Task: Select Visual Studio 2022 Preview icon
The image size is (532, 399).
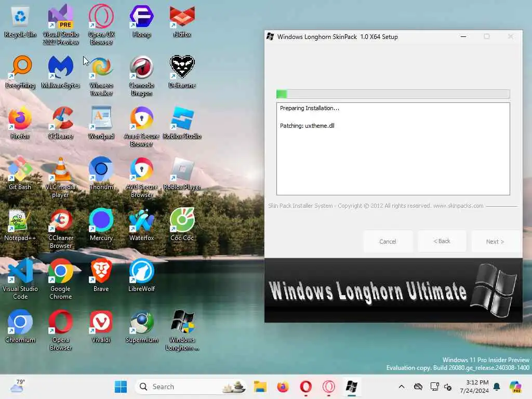Action: coord(61,25)
